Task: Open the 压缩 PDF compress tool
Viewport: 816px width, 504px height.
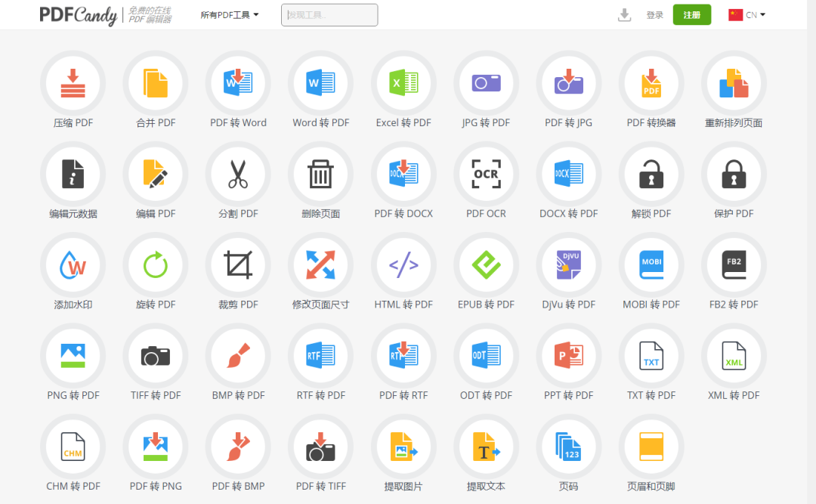Action: (x=73, y=83)
